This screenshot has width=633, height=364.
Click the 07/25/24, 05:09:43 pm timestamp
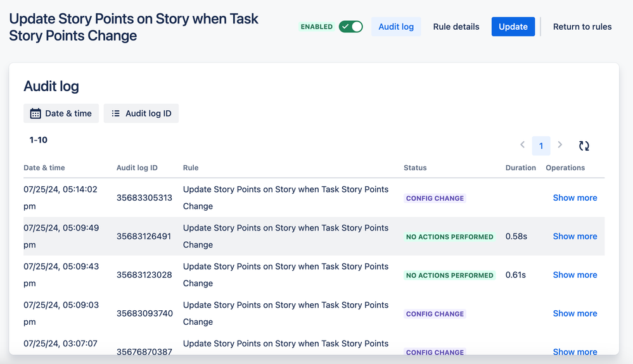coord(61,275)
